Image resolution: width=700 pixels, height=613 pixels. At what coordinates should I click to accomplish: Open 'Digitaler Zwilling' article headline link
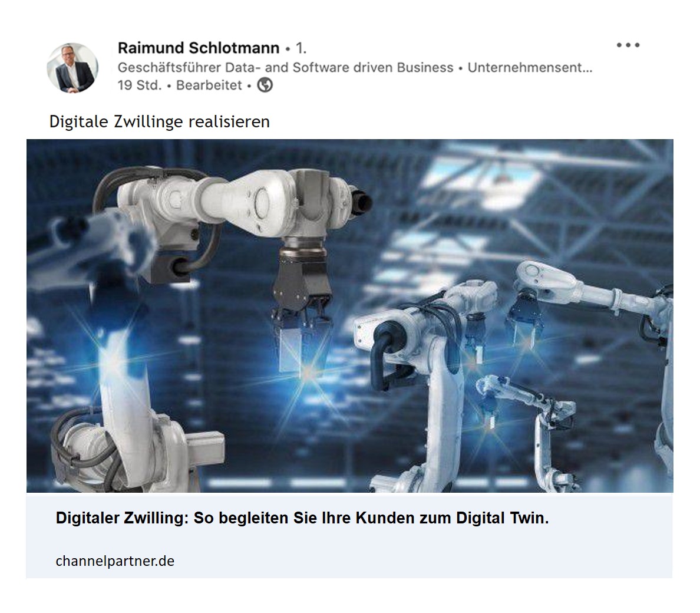302,518
